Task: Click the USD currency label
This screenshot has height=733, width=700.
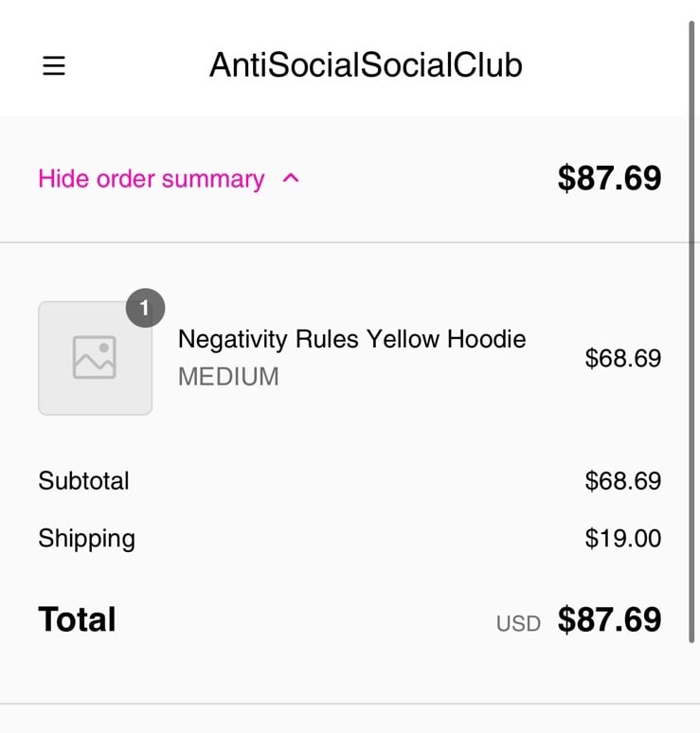Action: tap(518, 623)
